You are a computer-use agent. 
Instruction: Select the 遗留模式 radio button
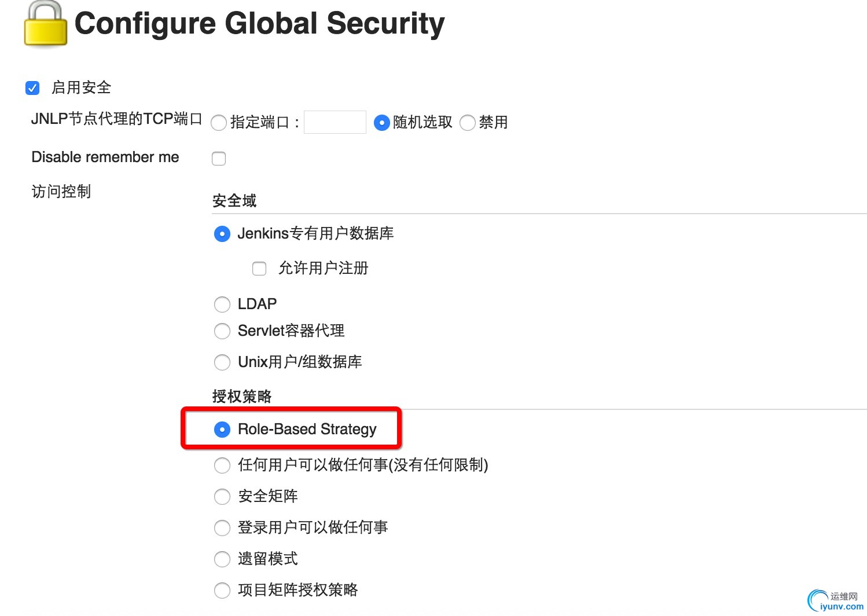222,559
